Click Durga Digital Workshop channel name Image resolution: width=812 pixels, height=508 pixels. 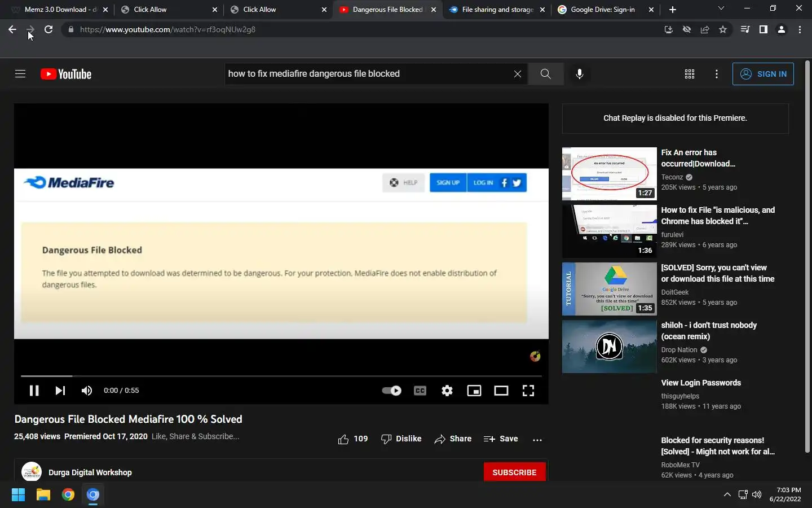pyautogui.click(x=90, y=472)
